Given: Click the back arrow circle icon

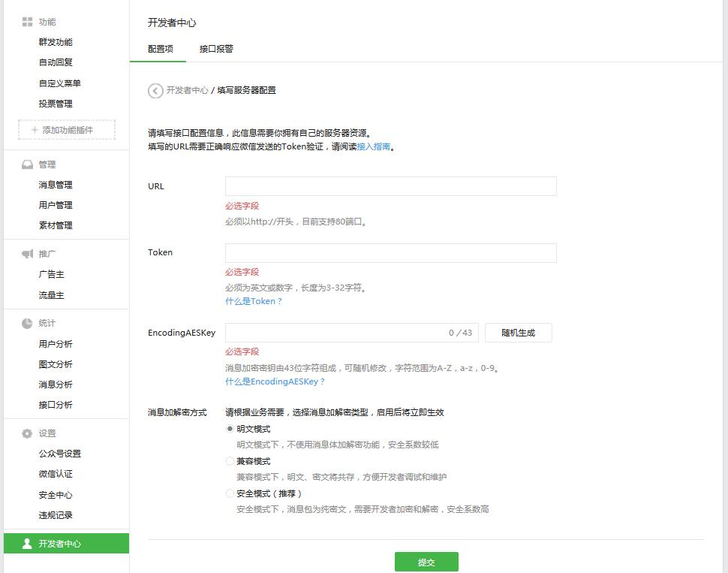Looking at the screenshot, I should [155, 91].
